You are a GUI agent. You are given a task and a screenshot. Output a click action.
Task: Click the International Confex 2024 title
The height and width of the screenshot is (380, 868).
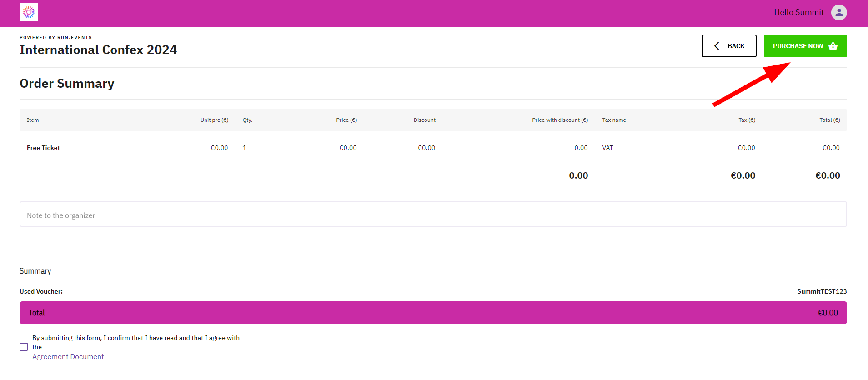(98, 50)
